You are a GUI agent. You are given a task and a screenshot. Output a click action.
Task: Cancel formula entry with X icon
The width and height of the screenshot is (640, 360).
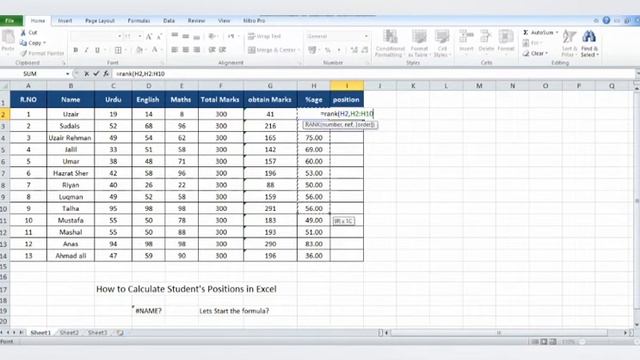pyautogui.click(x=87, y=73)
